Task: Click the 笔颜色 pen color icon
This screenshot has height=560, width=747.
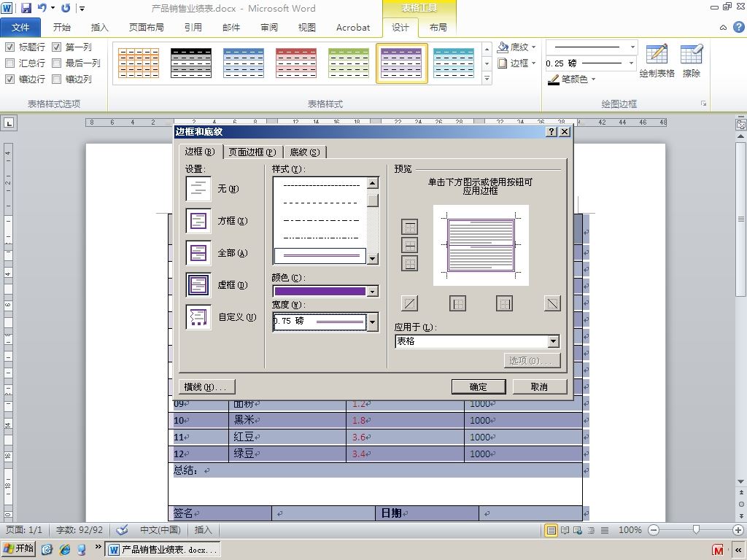Action: coord(553,79)
